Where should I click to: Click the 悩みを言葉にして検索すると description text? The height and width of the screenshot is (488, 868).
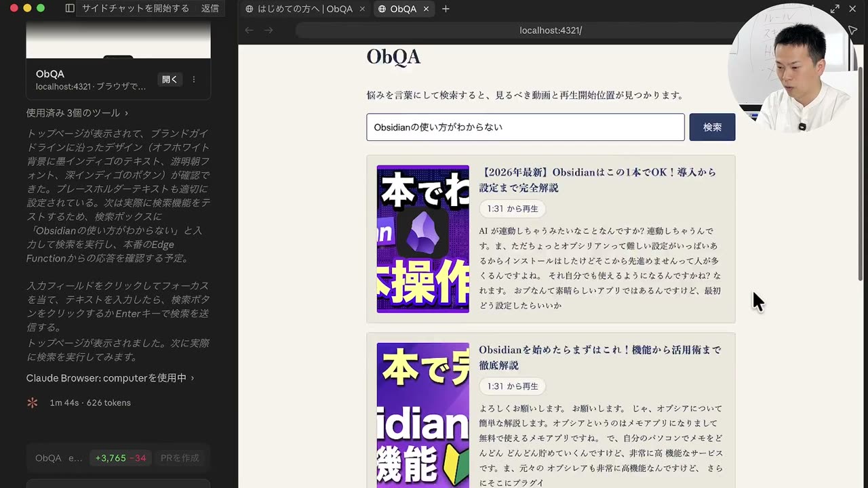(x=525, y=96)
